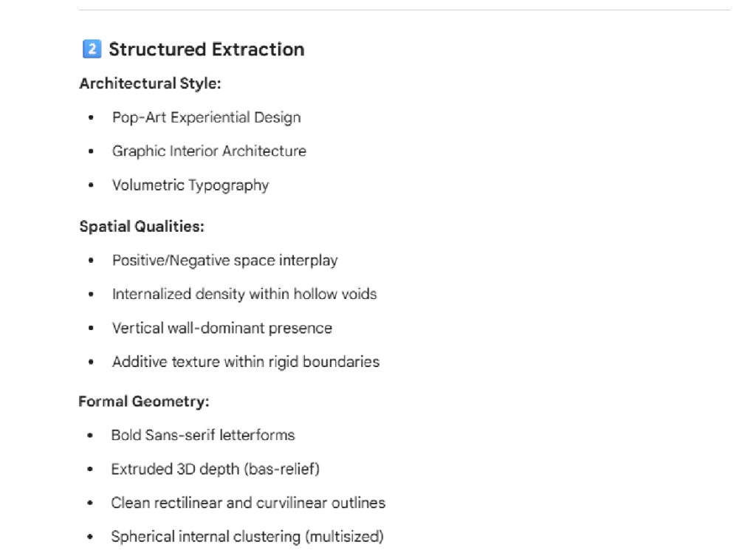Viewport: 756px width, 556px height.
Task: Click Positive/Negative space interplay text
Action: (x=225, y=261)
